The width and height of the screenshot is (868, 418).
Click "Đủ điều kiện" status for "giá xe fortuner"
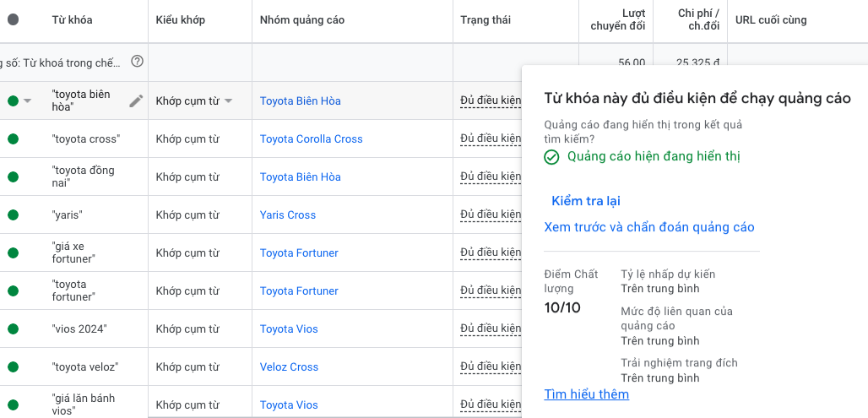click(x=491, y=253)
